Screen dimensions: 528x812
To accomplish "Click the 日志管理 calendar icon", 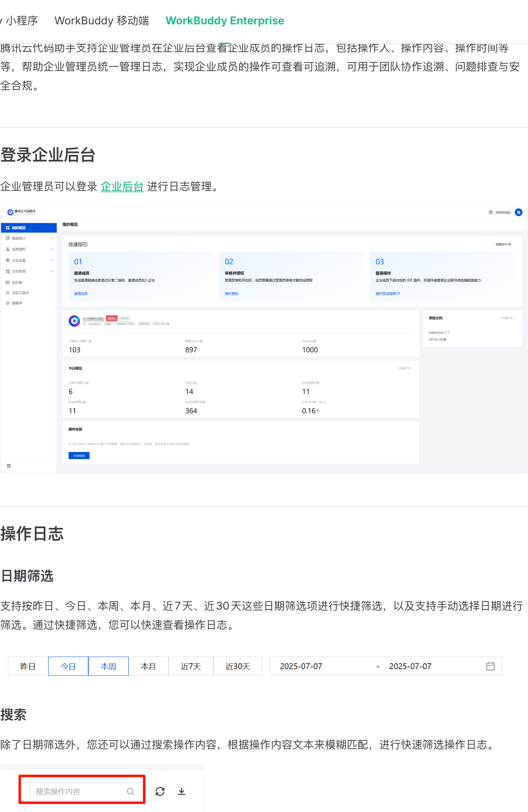I will pyautogui.click(x=7, y=271).
